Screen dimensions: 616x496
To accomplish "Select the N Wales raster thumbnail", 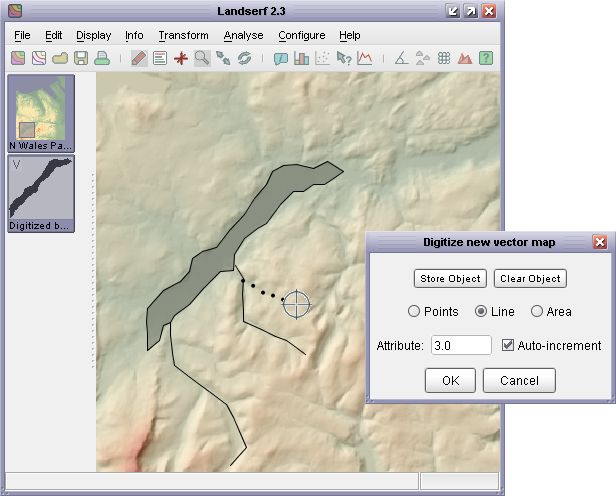I will [40, 112].
